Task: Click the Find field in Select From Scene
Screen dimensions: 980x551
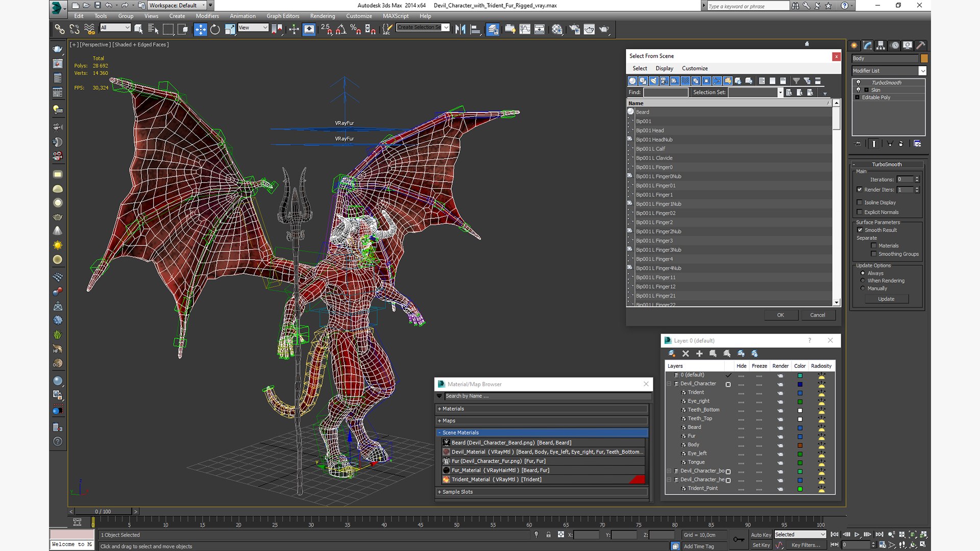Action: point(666,92)
